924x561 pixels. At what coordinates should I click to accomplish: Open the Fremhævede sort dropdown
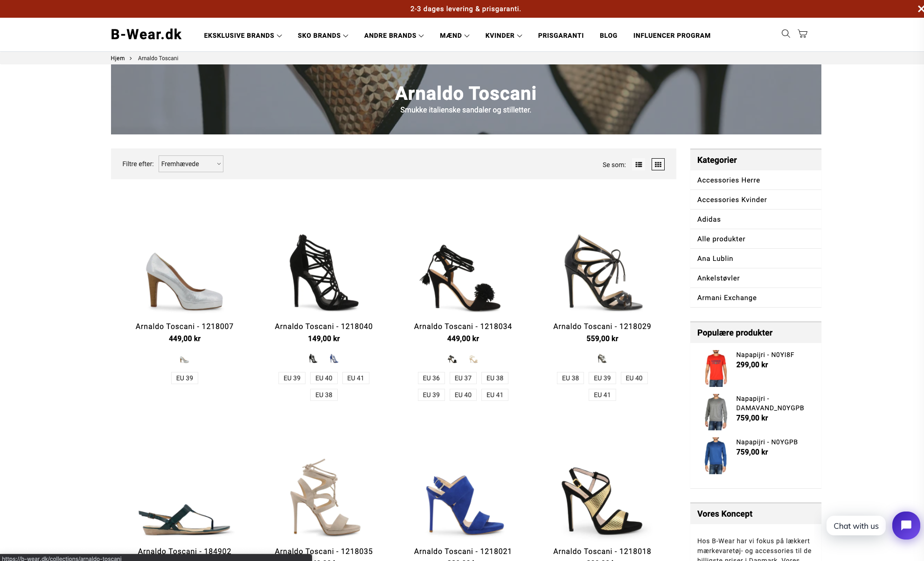[191, 164]
